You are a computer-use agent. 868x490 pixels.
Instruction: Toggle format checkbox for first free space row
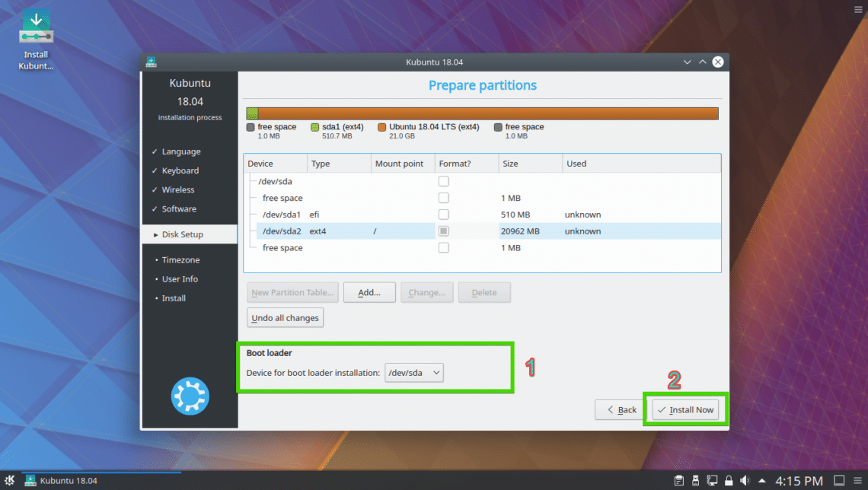tap(443, 198)
